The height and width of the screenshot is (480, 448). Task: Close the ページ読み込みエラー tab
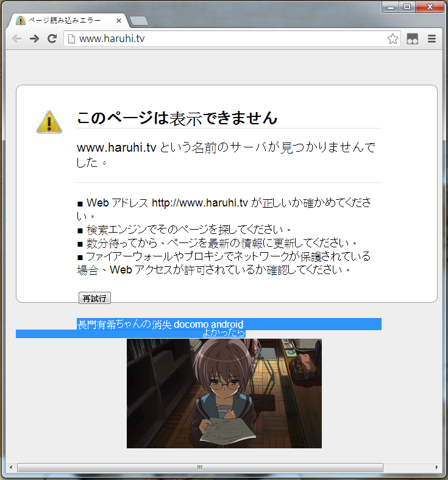[119, 21]
